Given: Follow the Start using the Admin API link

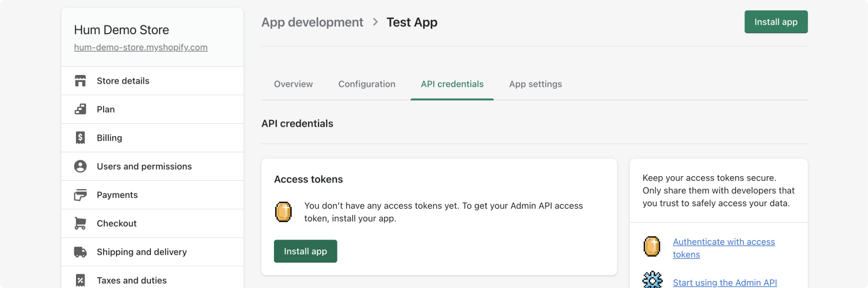Looking at the screenshot, I should tap(725, 283).
